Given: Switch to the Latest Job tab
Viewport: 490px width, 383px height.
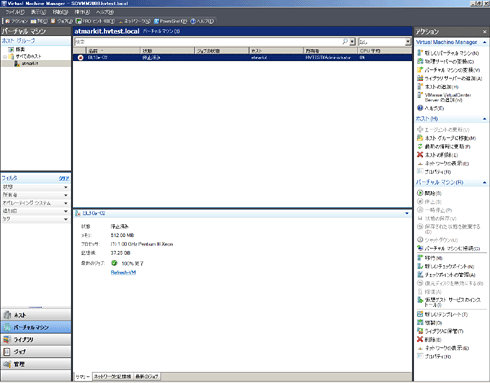Looking at the screenshot, I should click(147, 376).
